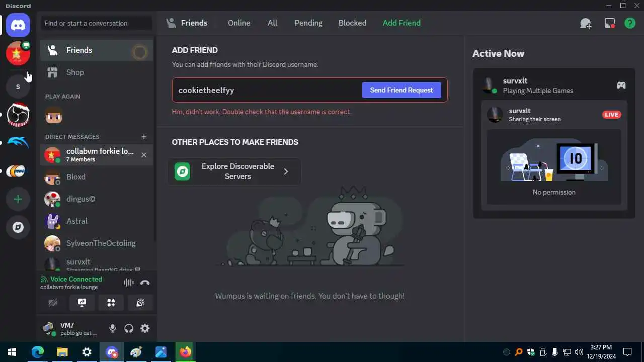Open voice noise suppression waveform icon

(x=129, y=283)
